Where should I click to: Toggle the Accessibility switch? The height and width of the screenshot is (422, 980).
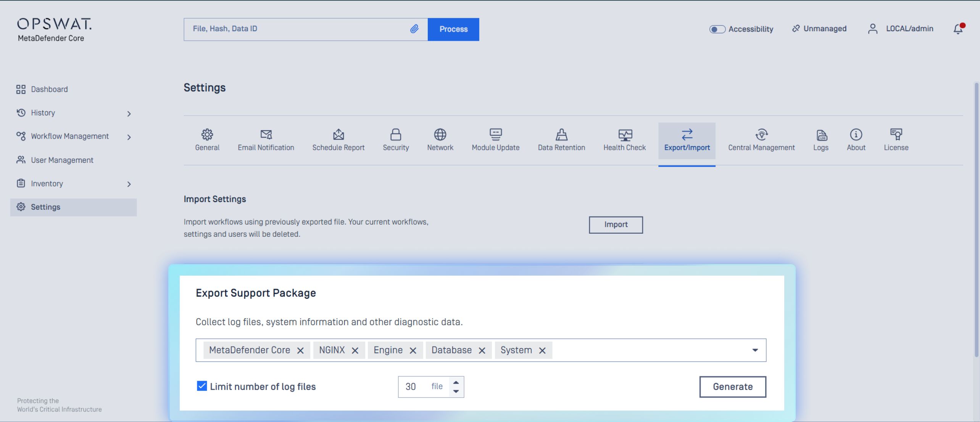click(717, 29)
